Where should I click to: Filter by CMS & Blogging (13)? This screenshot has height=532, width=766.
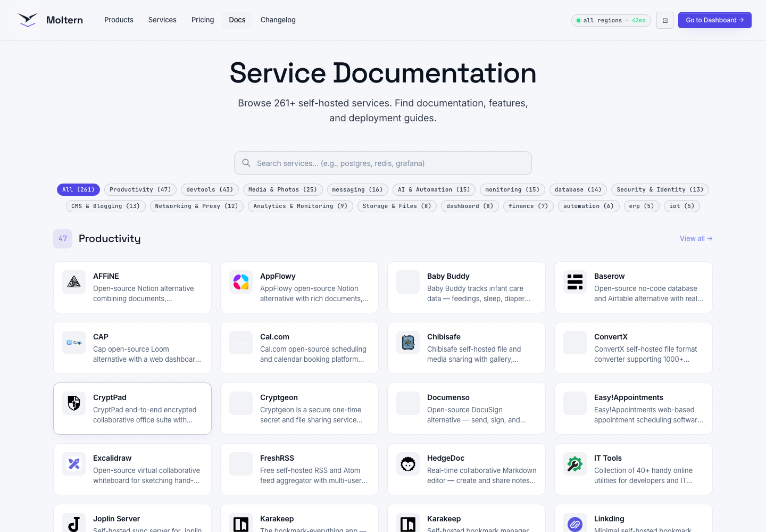[x=105, y=206]
